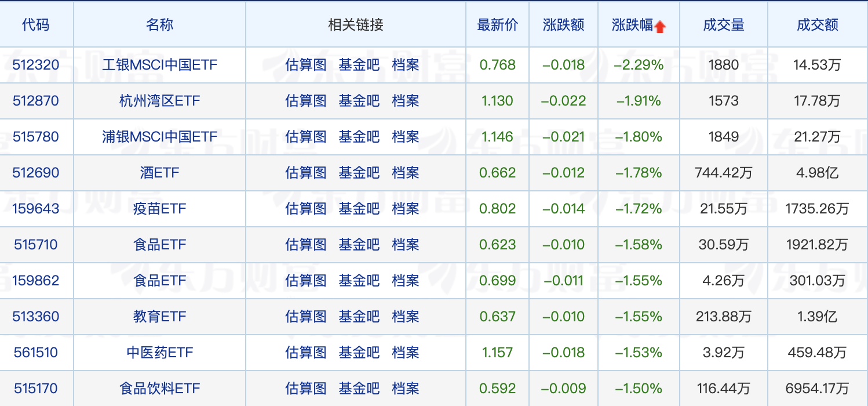Screen dimensions: 868x406
Task: Sort table by 最新价 column header
Action: 498,25
